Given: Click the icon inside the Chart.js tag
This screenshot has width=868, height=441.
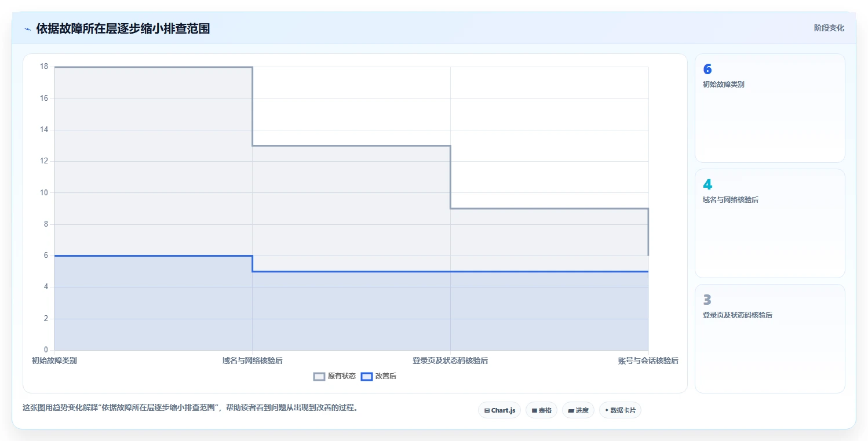Looking at the screenshot, I should pyautogui.click(x=487, y=410).
